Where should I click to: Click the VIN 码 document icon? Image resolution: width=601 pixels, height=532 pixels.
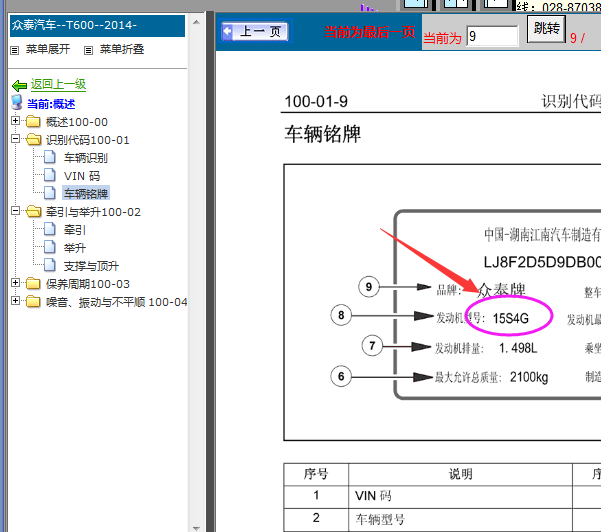click(x=49, y=175)
